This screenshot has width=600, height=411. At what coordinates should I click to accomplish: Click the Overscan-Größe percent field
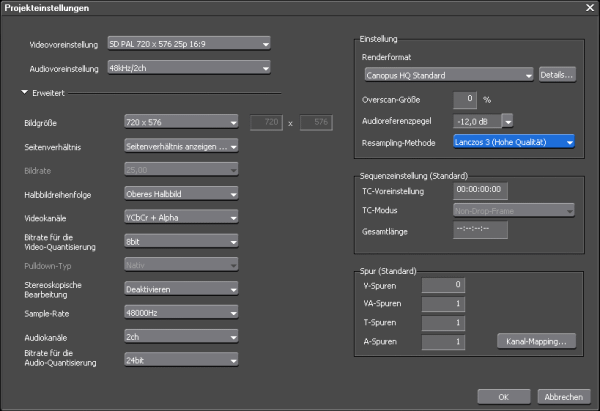tap(465, 99)
